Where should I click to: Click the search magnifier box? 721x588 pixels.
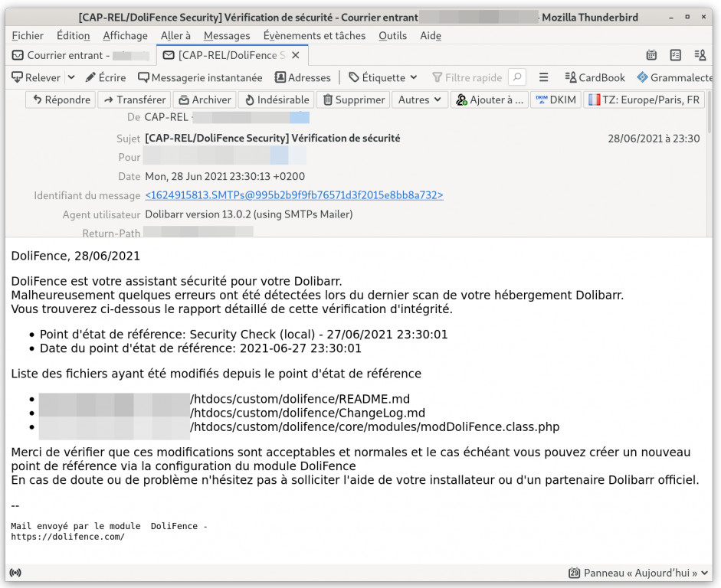517,77
